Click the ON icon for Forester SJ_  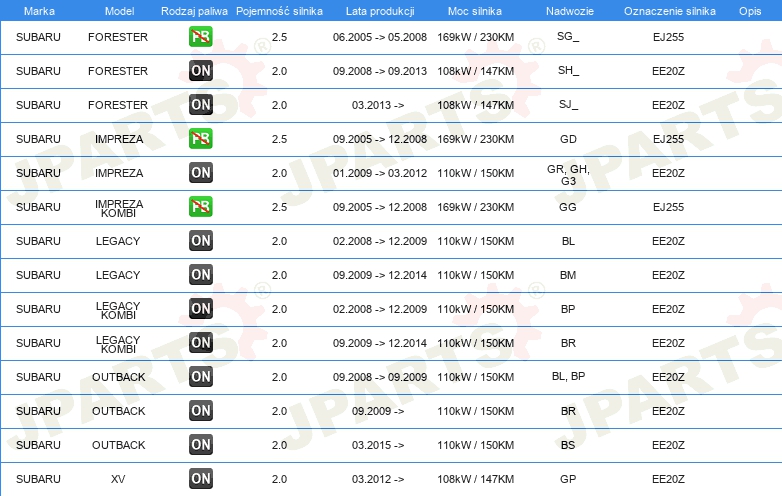tap(201, 105)
